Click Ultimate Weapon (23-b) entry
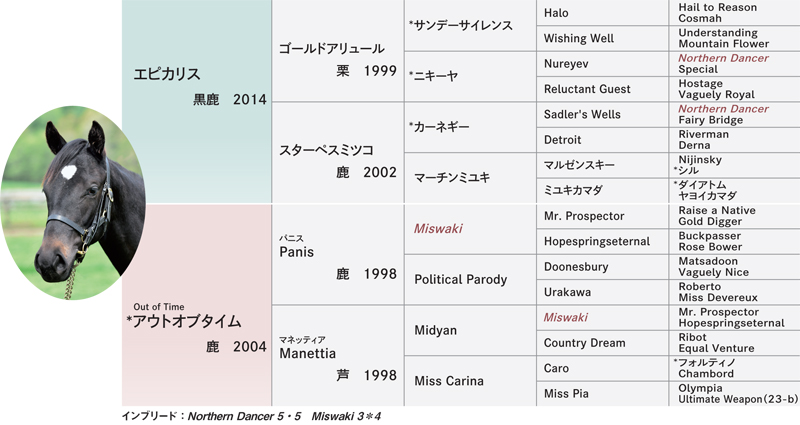 738,399
